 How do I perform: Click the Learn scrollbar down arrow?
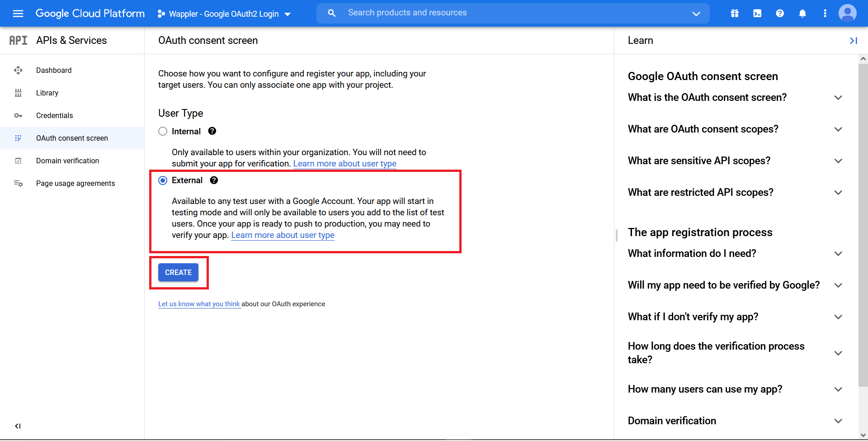click(x=863, y=435)
